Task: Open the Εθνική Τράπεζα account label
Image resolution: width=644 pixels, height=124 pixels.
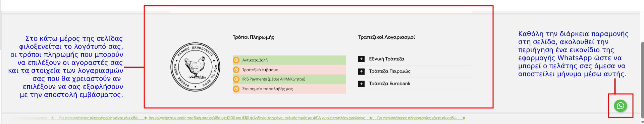Action: 386,59
